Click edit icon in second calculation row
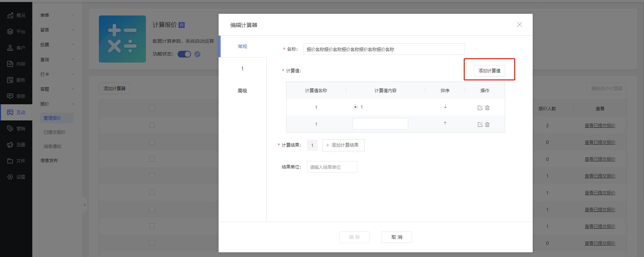 [480, 124]
